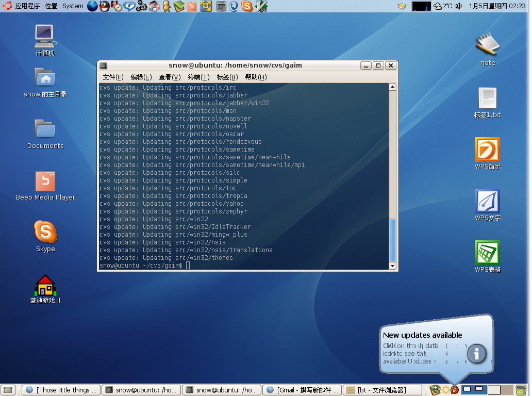Open the terminal window menu icon in its title bar
This screenshot has width=532, height=396.
pyautogui.click(x=104, y=65)
